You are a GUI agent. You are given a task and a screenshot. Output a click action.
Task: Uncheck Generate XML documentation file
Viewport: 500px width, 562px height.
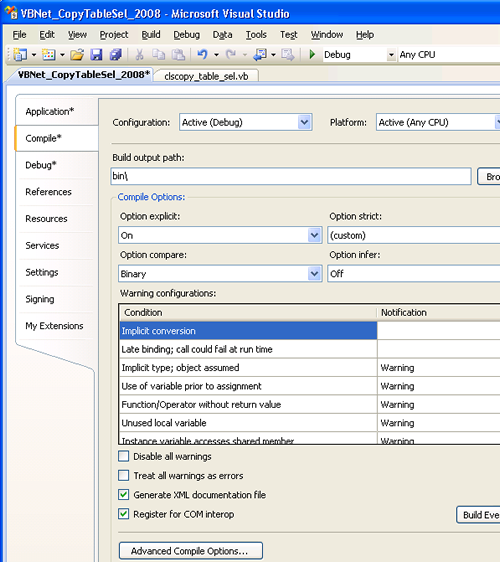click(123, 495)
